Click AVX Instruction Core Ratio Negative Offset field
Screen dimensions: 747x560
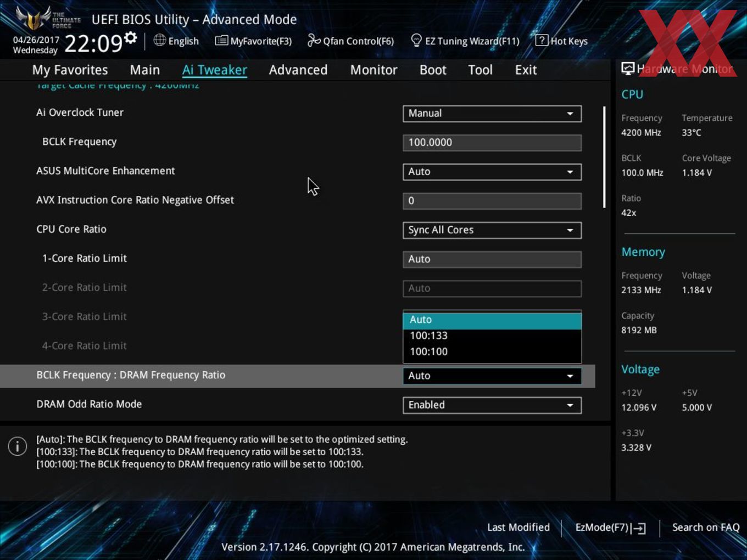click(492, 201)
